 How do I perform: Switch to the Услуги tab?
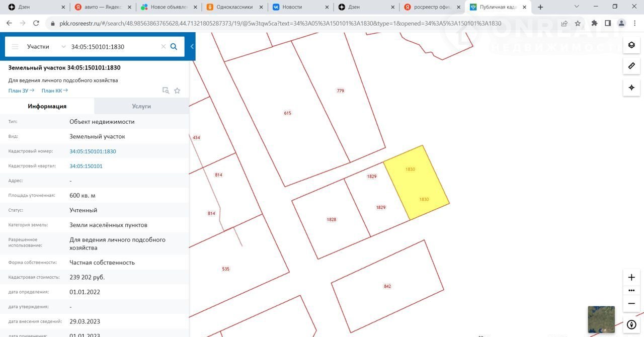(141, 106)
